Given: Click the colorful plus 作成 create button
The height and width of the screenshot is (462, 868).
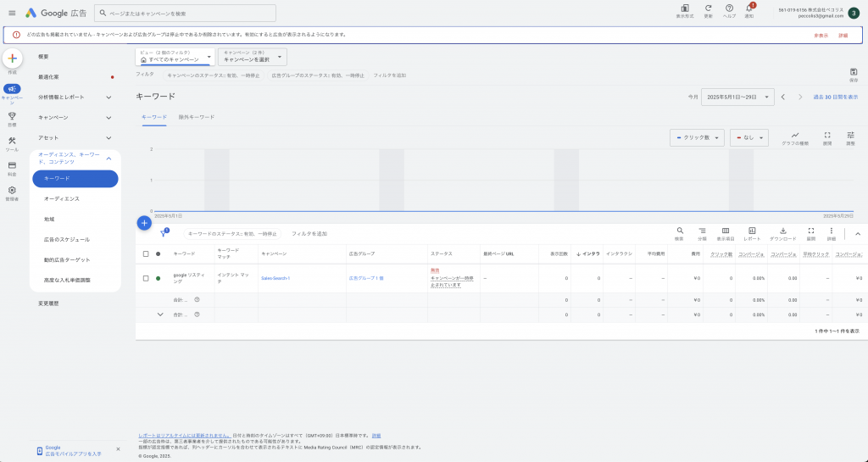Looking at the screenshot, I should pyautogui.click(x=12, y=58).
